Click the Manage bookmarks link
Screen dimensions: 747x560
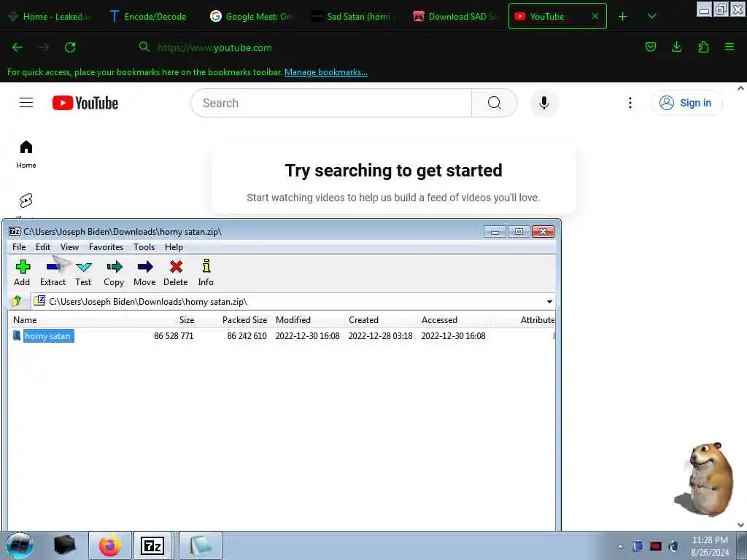point(326,72)
